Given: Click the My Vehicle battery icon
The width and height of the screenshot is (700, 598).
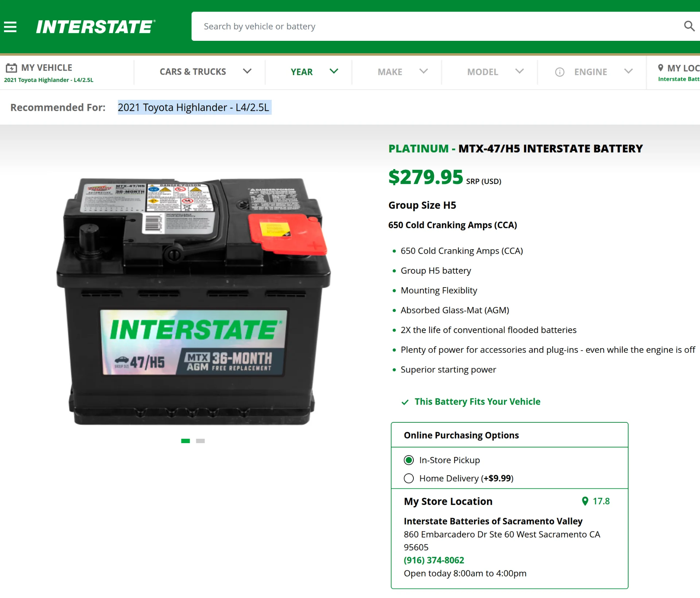Looking at the screenshot, I should (x=11, y=68).
